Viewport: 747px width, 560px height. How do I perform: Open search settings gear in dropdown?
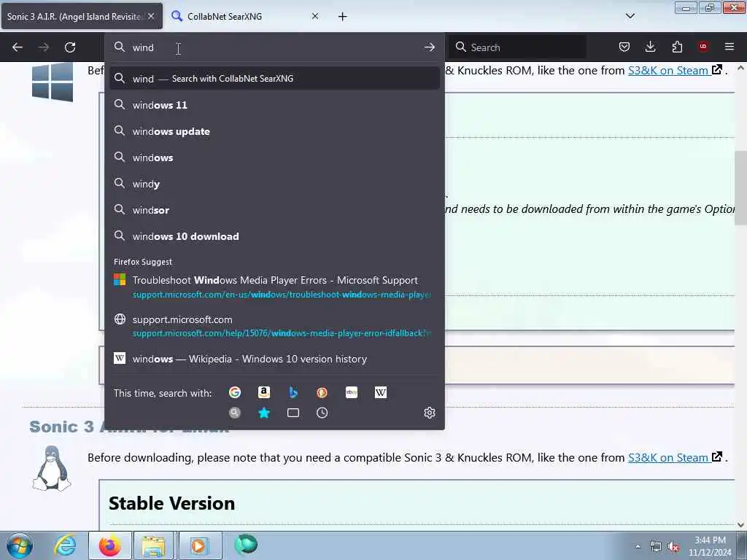[429, 413]
